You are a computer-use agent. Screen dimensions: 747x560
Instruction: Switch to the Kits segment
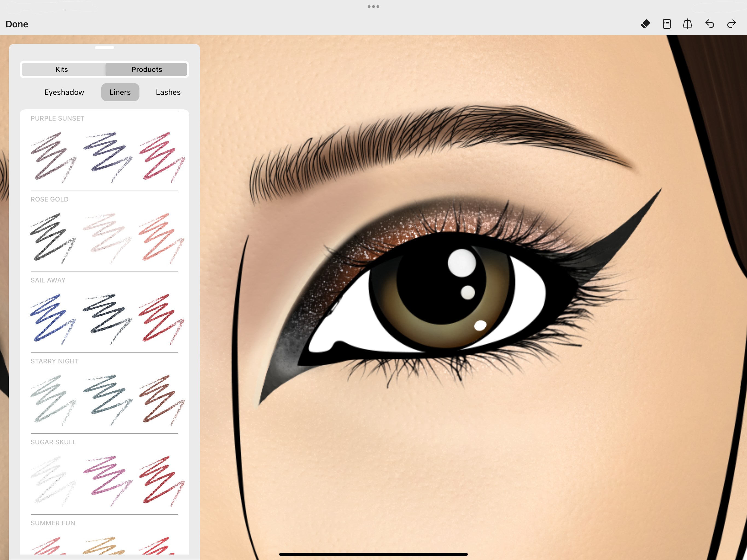click(62, 69)
